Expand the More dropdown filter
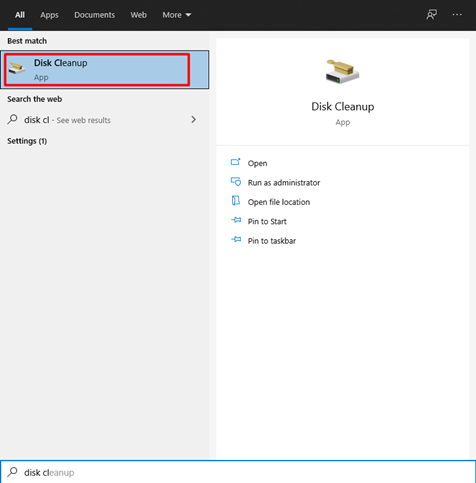The width and height of the screenshot is (476, 483). pyautogui.click(x=177, y=15)
